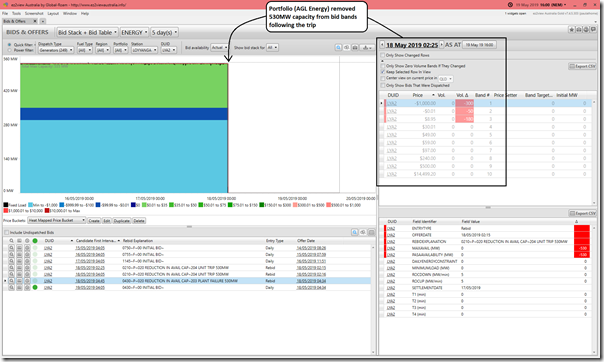Screen dimensions: 604x362
Task: Tick the row checkbox for band 4 $30.01
Action: (x=383, y=127)
